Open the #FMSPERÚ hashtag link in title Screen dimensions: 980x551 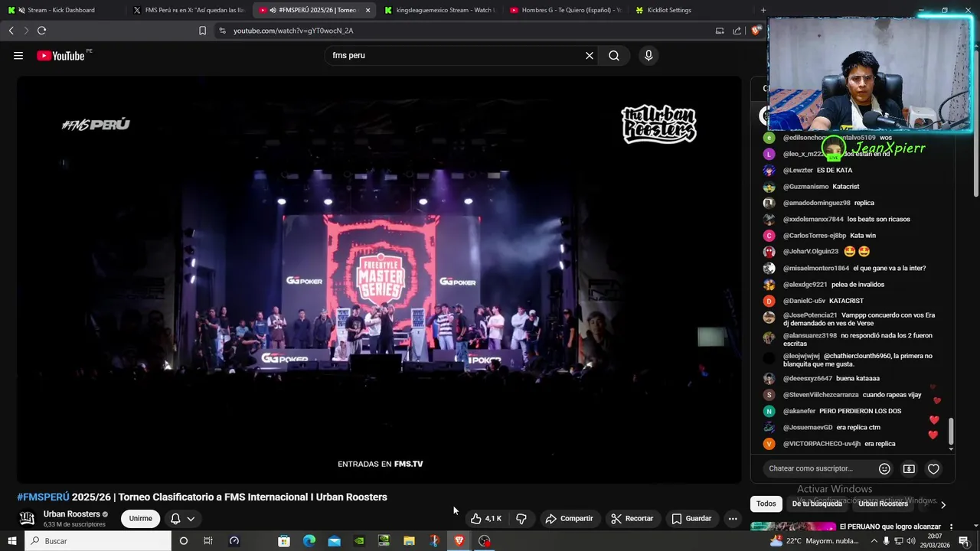(43, 497)
